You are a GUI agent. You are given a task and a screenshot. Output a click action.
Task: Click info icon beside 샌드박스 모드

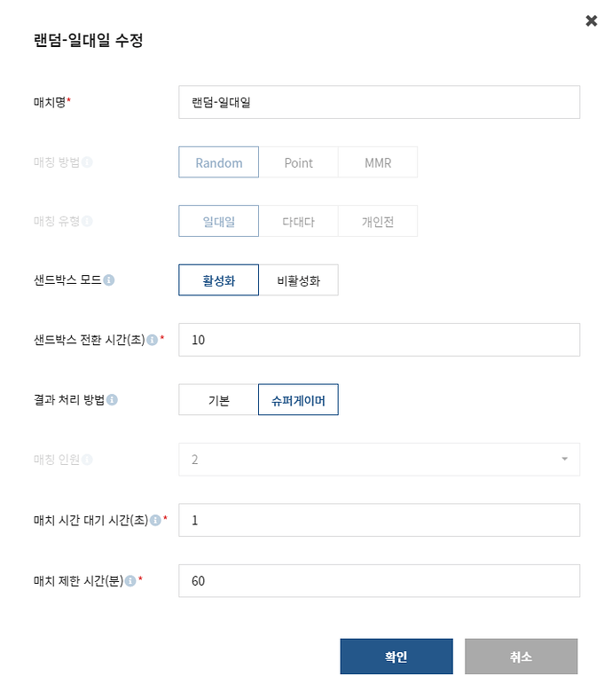coord(109,279)
